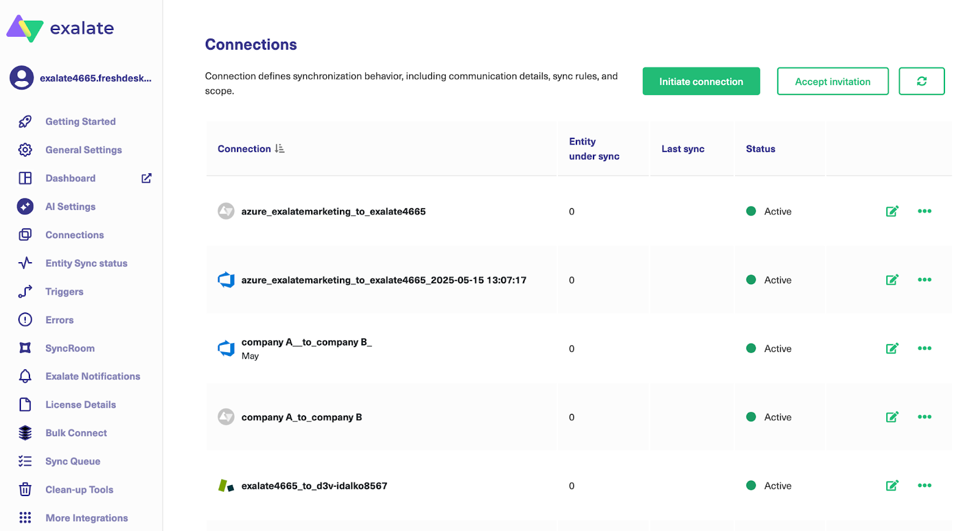
Task: Open License Details menu item
Action: (x=81, y=404)
